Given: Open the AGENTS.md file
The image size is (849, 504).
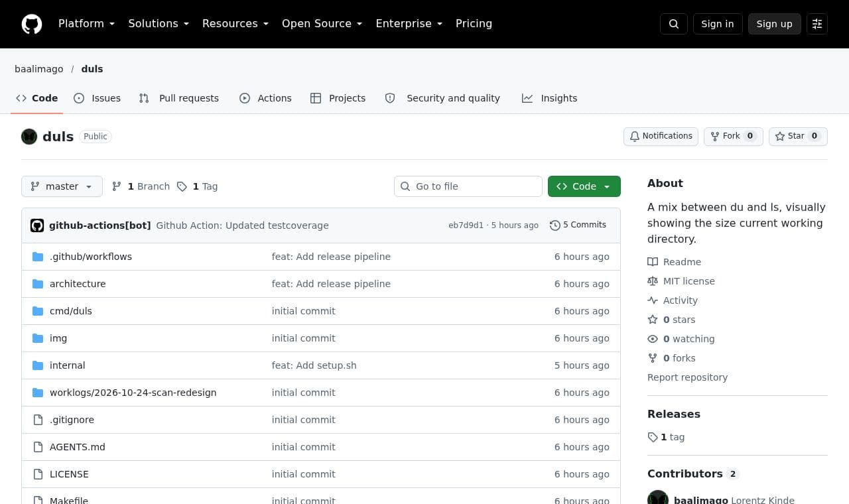Looking at the screenshot, I should pyautogui.click(x=78, y=447).
